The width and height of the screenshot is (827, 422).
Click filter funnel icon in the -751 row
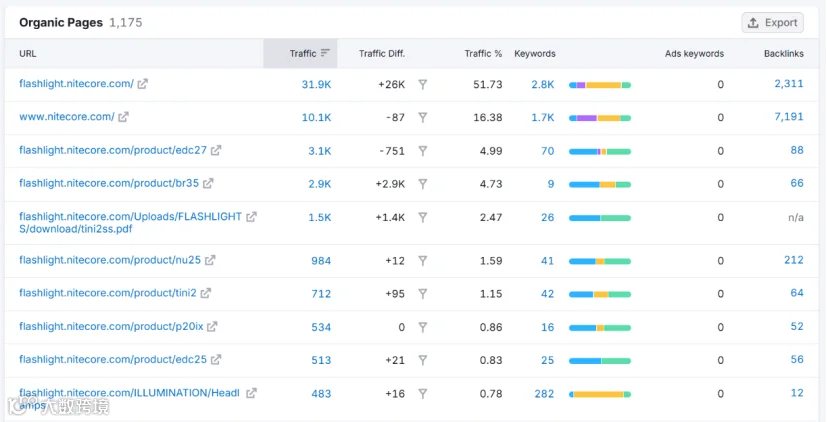pos(422,151)
